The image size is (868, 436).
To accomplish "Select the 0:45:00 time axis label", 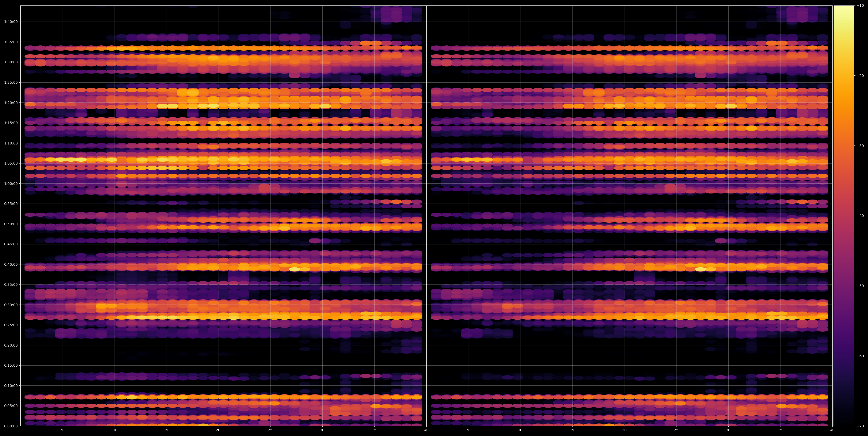I will pyautogui.click(x=11, y=244).
